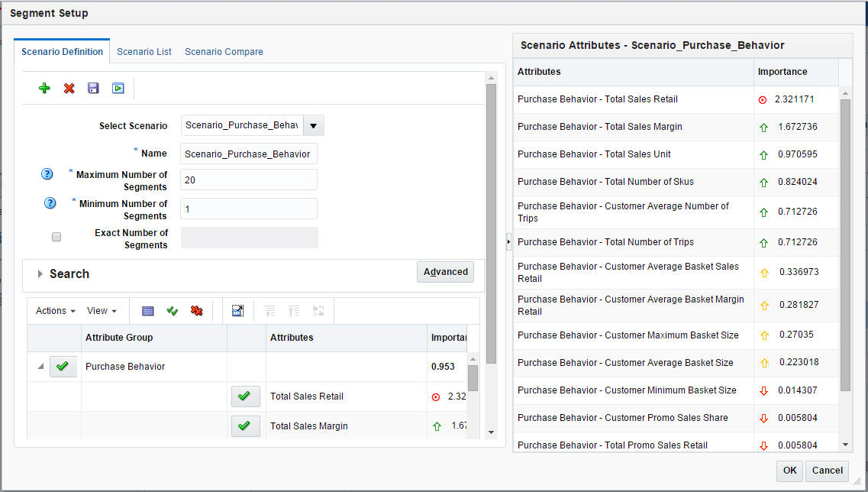Select row Customer Maximum Basket Size

(x=676, y=335)
